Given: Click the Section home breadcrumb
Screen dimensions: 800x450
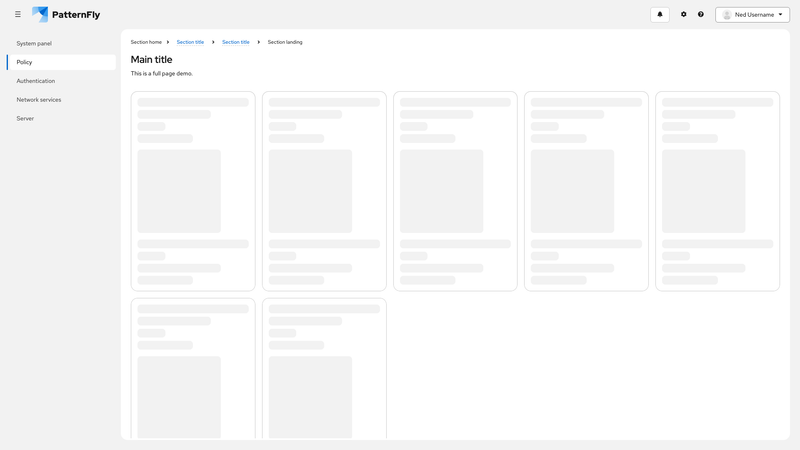Looking at the screenshot, I should [x=146, y=42].
